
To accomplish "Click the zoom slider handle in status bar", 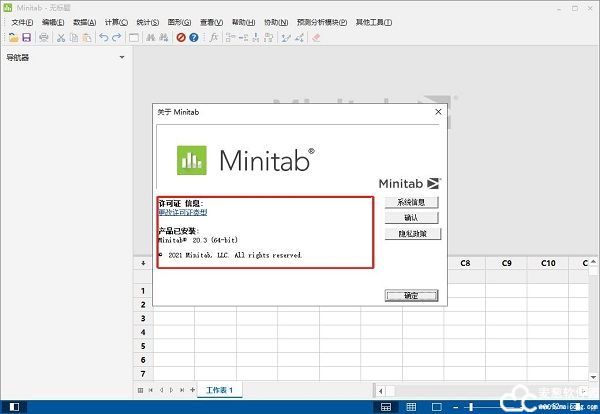I will click(x=471, y=407).
